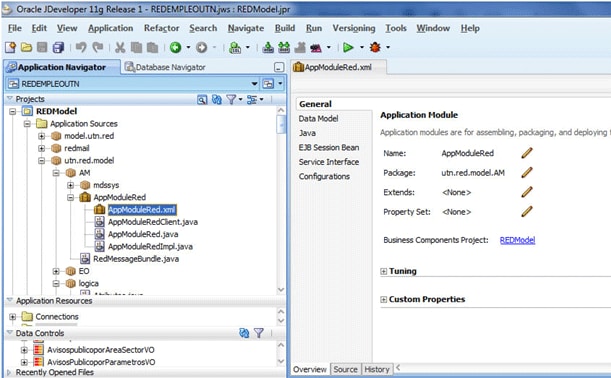
Task: Click the Forward navigation icon
Action: tap(201, 48)
